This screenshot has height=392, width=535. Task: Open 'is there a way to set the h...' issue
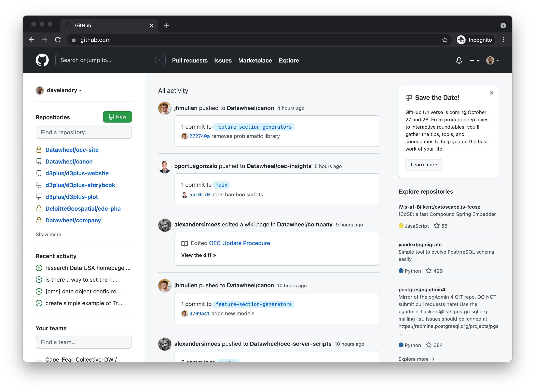(81, 280)
